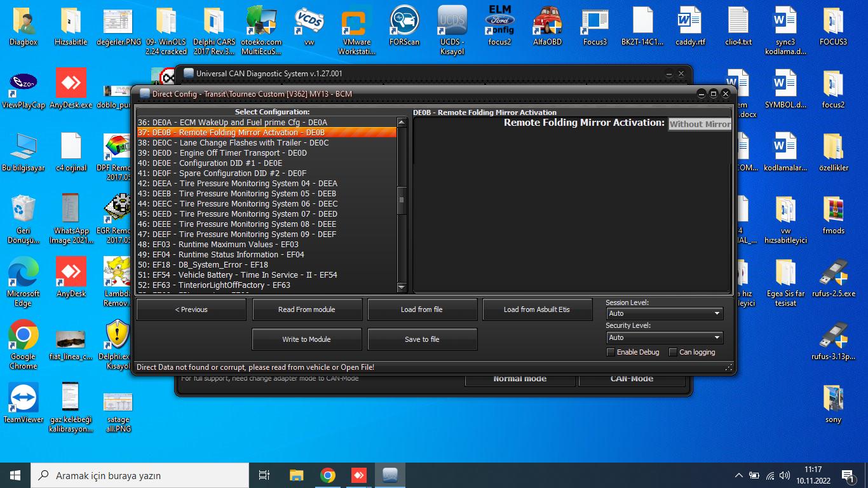This screenshot has width=868, height=488.
Task: Open the Security Level dropdown
Action: tap(664, 337)
